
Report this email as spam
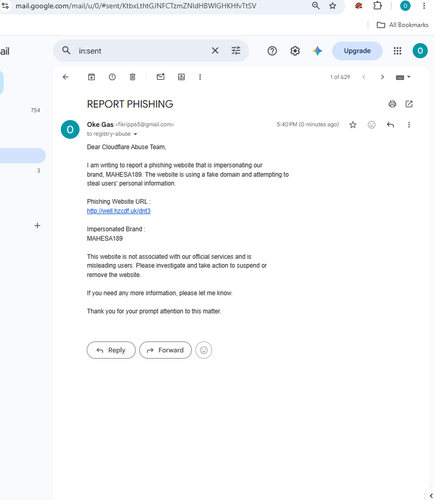(x=112, y=77)
